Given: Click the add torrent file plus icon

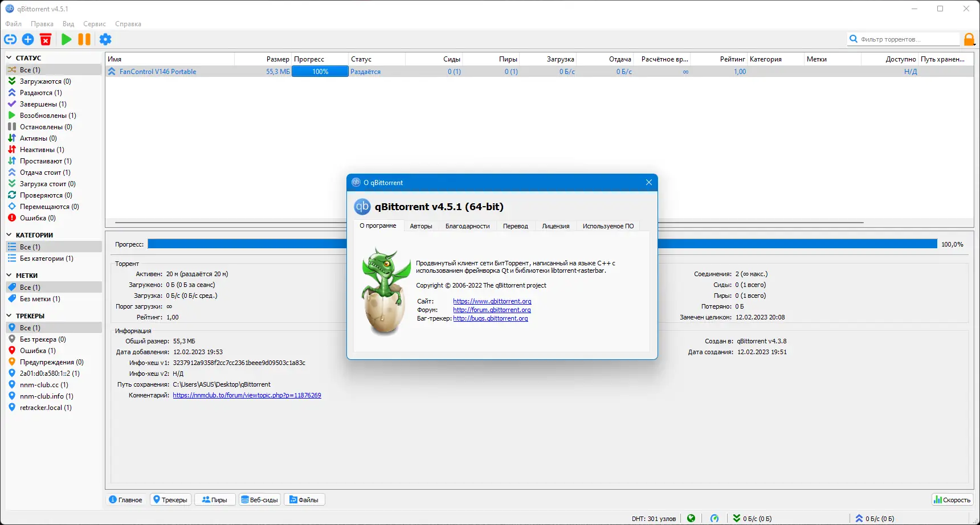Looking at the screenshot, I should tap(28, 39).
